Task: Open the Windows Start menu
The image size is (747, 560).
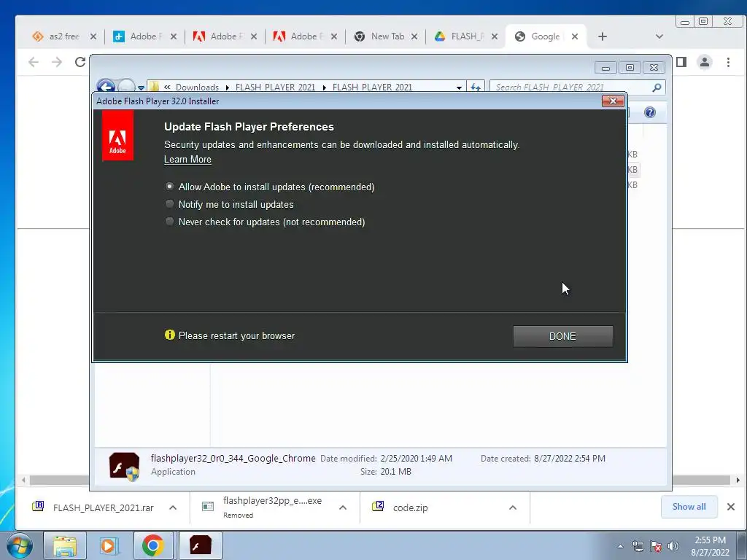Action: pyautogui.click(x=20, y=545)
